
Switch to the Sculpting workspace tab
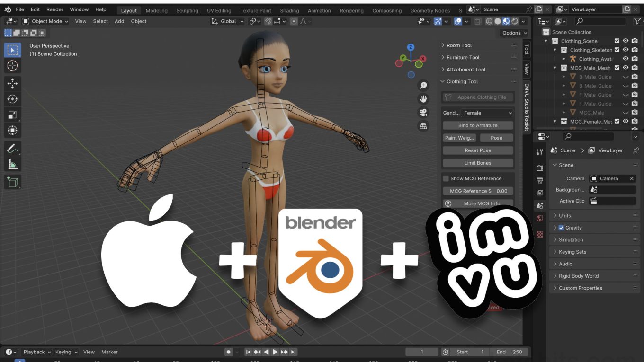[x=187, y=10]
